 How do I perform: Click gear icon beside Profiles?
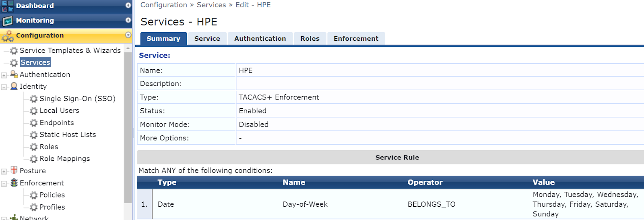click(34, 208)
